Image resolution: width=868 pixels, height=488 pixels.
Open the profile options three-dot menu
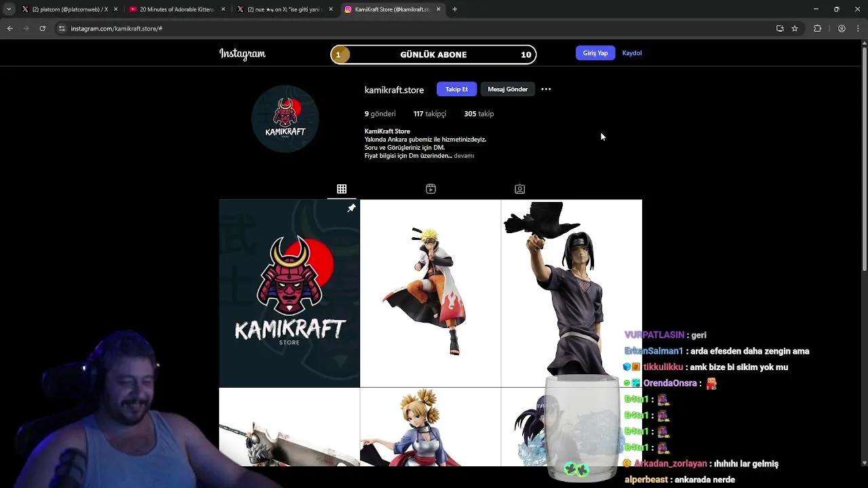(x=546, y=89)
